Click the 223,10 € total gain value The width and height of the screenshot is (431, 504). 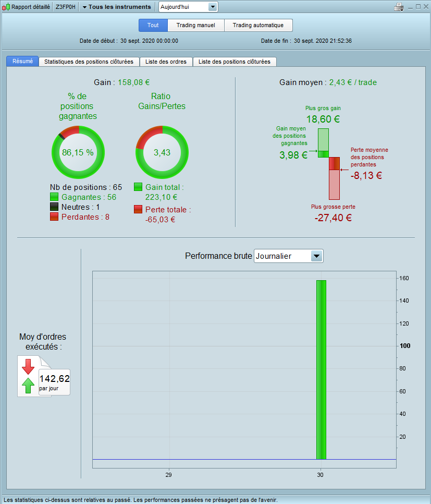[x=161, y=197]
